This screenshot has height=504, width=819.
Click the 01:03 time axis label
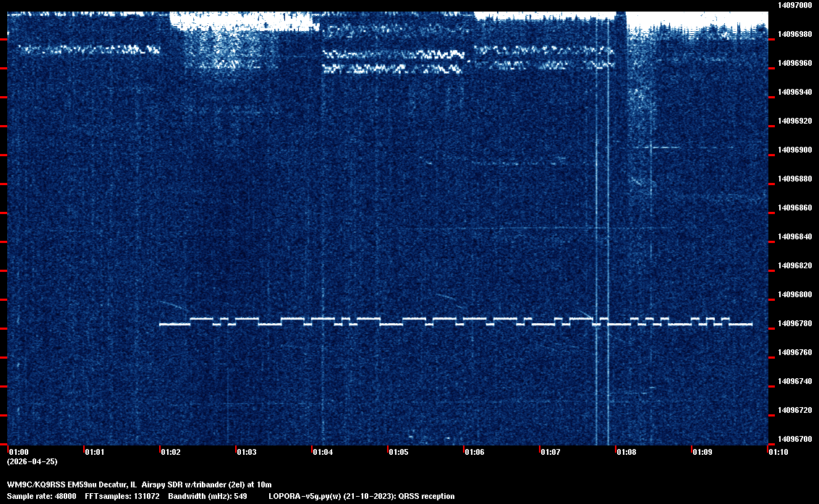tap(247, 452)
